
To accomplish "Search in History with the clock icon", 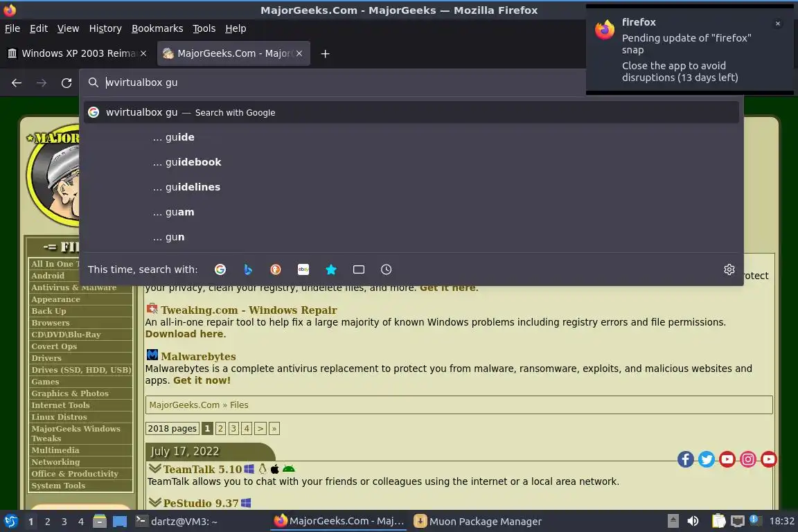I will (x=387, y=269).
